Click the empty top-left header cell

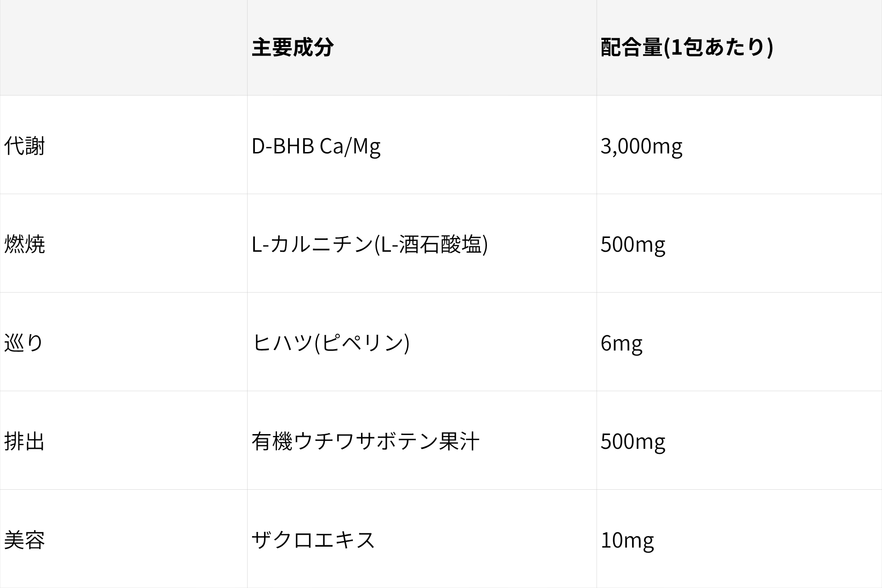(124, 48)
